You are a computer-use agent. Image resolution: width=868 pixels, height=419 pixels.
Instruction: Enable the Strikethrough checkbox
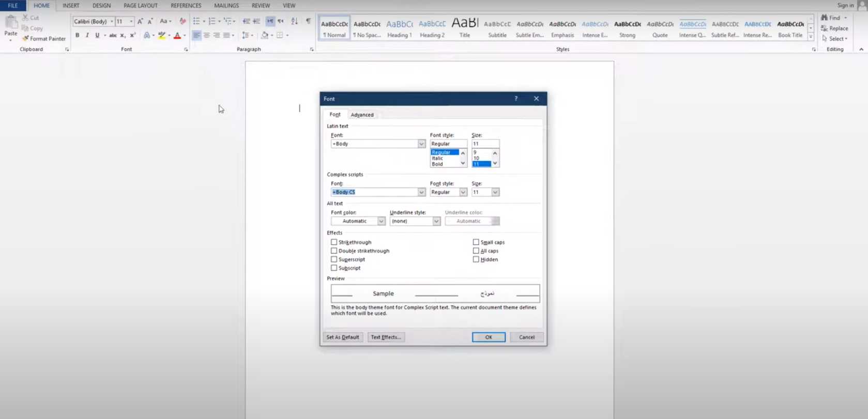pos(334,242)
